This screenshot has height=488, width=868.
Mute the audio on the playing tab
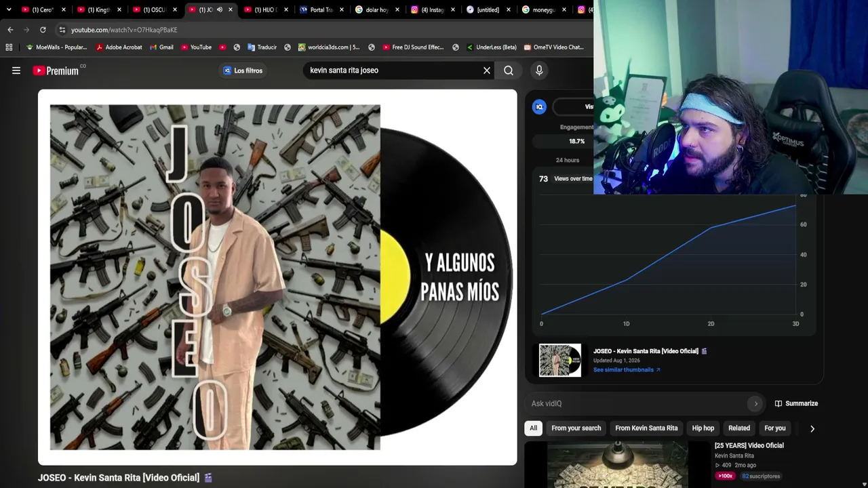[220, 9]
